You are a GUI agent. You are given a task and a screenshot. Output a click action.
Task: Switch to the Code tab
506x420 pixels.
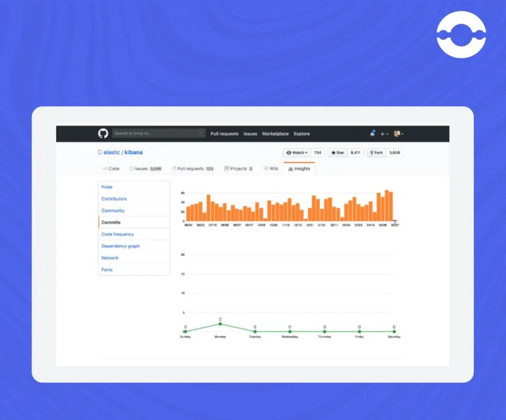(111, 168)
